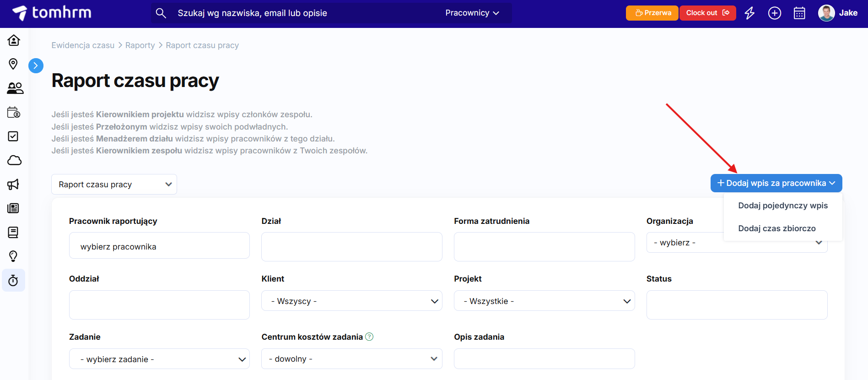Click the home icon in sidebar
Screen dimensions: 868x380
click(x=14, y=40)
